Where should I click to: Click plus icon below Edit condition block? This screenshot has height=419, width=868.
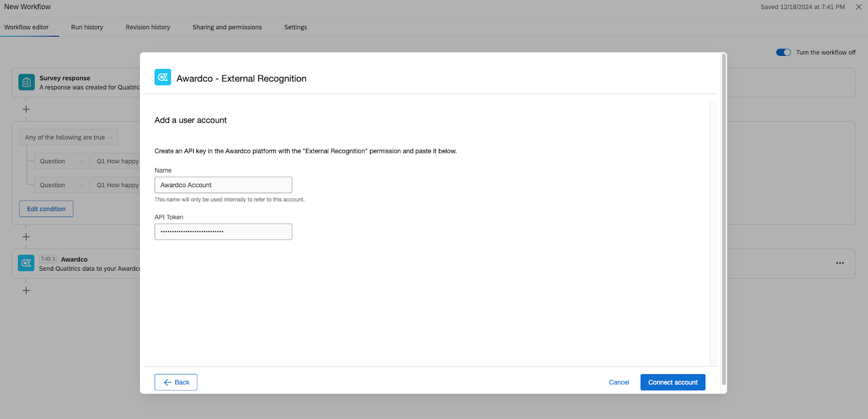coord(26,237)
